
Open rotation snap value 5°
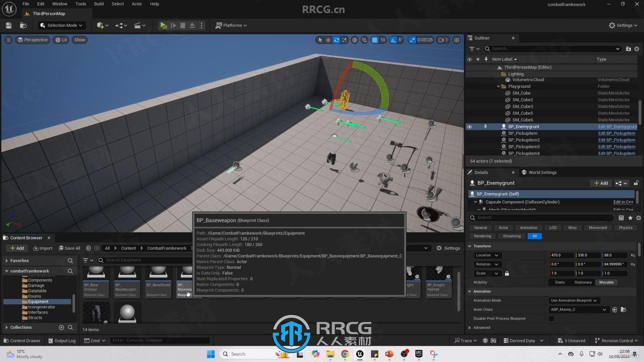[x=400, y=40]
